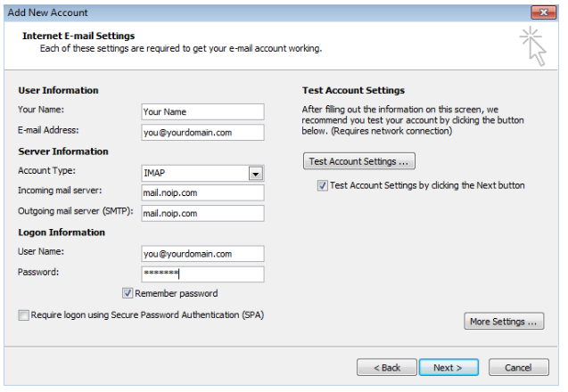568x392 pixels.
Task: Toggle the Remember password checkbox
Action: pos(128,293)
